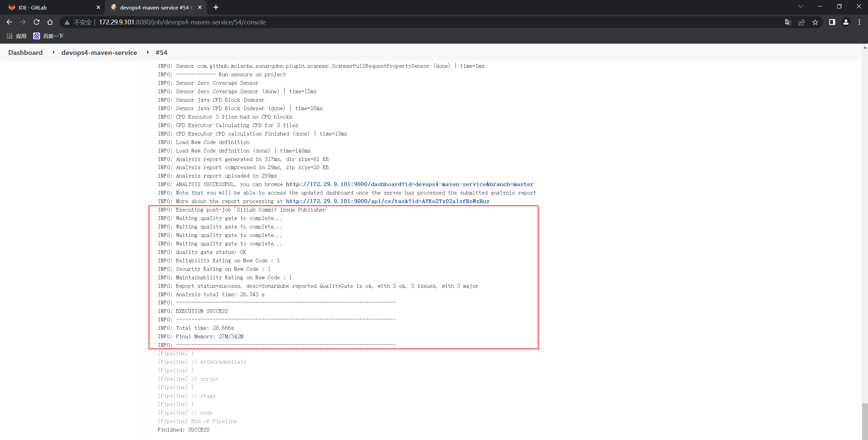Screen dimensions: 868x440
Task: Click '[Pipeline] End of Pipeline' line
Action: [x=197, y=421]
